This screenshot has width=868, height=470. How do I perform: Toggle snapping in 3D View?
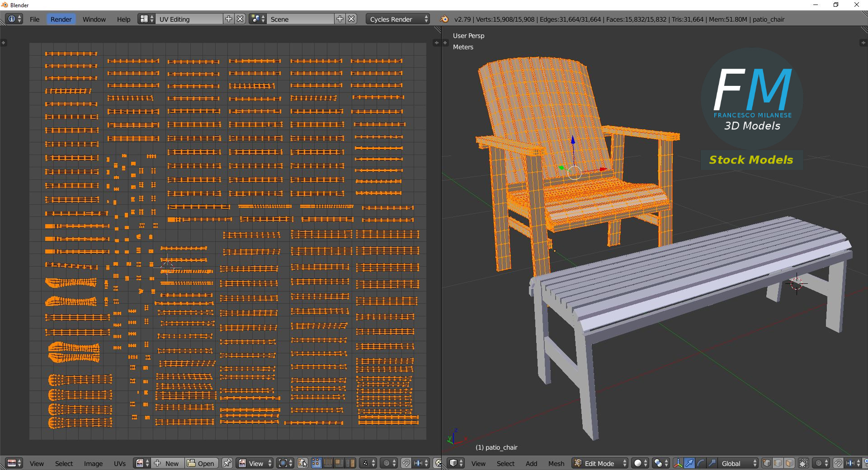point(838,463)
